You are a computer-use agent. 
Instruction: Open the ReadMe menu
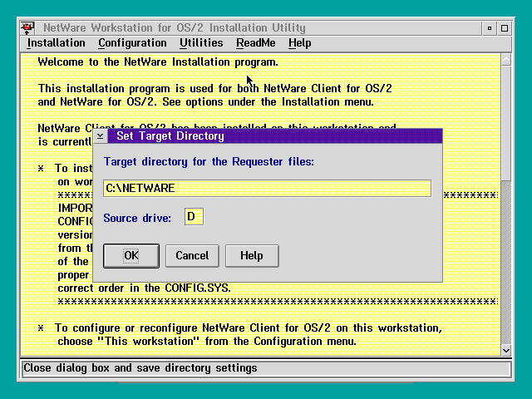point(256,43)
